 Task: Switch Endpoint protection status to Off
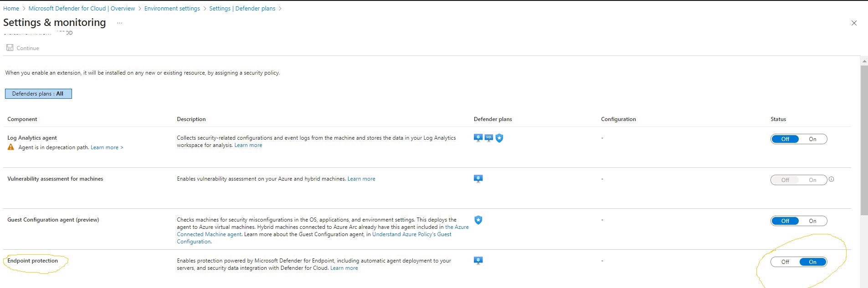(x=785, y=262)
